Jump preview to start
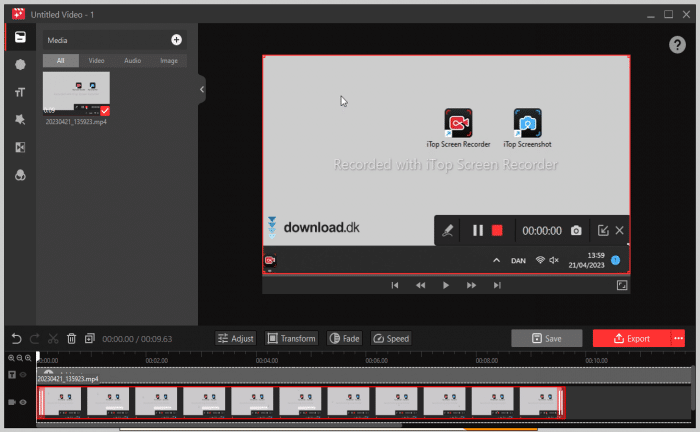 point(395,285)
